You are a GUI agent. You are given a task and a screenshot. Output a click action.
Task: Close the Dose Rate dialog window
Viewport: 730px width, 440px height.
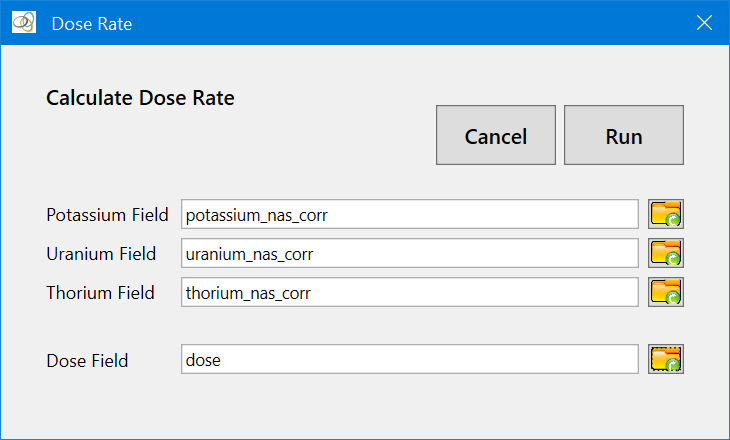tap(704, 22)
